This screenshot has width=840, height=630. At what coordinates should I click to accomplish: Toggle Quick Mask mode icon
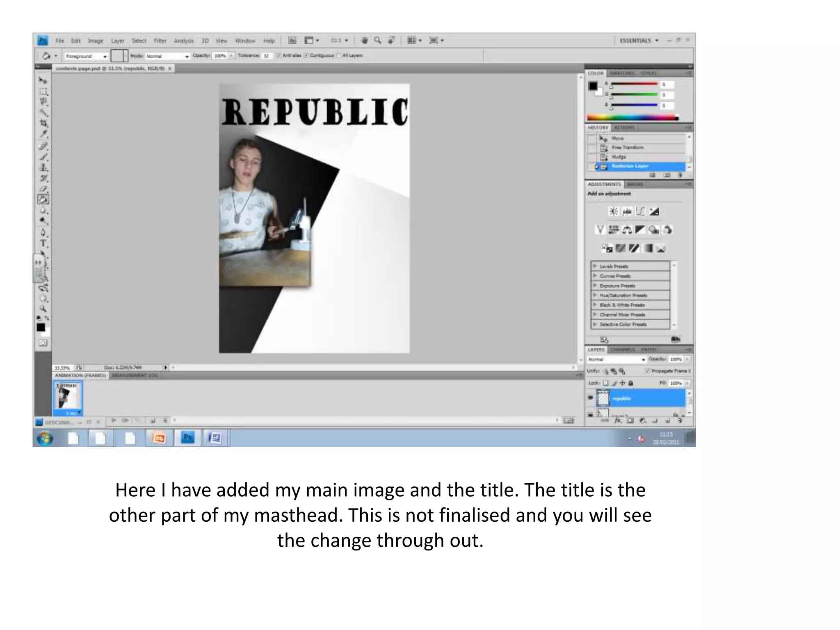(x=43, y=343)
